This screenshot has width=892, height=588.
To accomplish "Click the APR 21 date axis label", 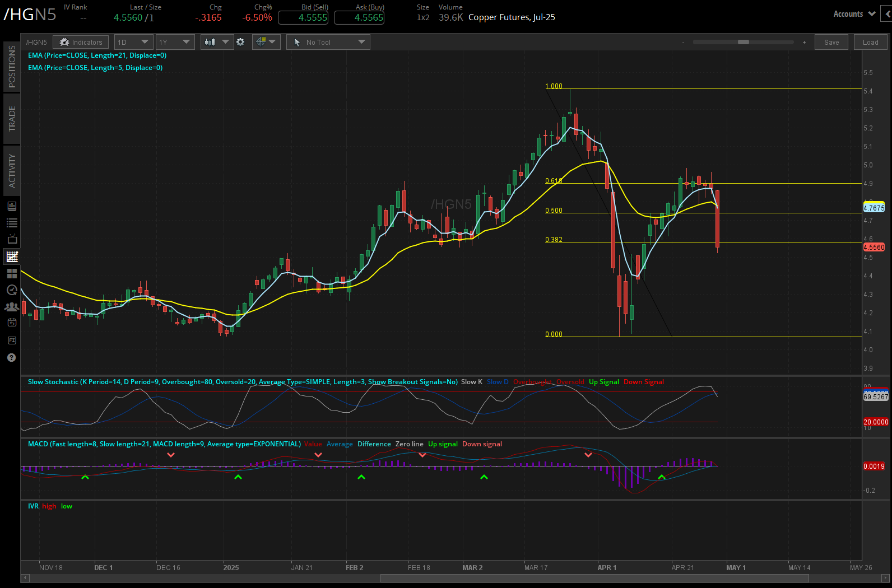I will 682,568.
